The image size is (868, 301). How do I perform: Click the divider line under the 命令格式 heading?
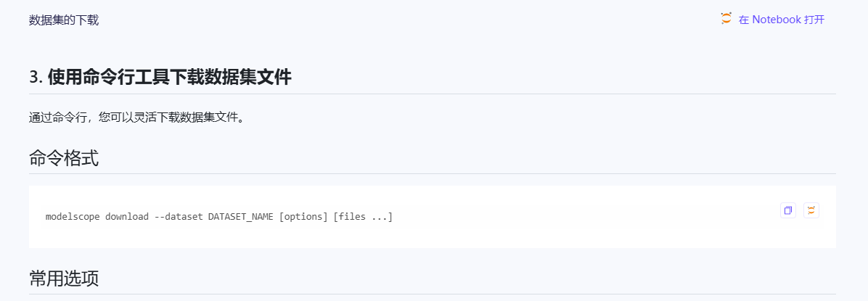coord(433,174)
